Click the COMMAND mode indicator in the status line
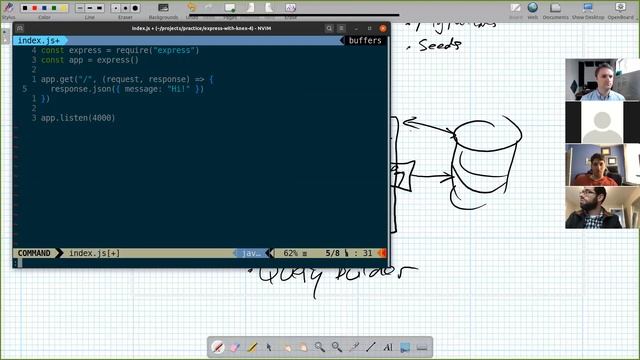 click(34, 253)
